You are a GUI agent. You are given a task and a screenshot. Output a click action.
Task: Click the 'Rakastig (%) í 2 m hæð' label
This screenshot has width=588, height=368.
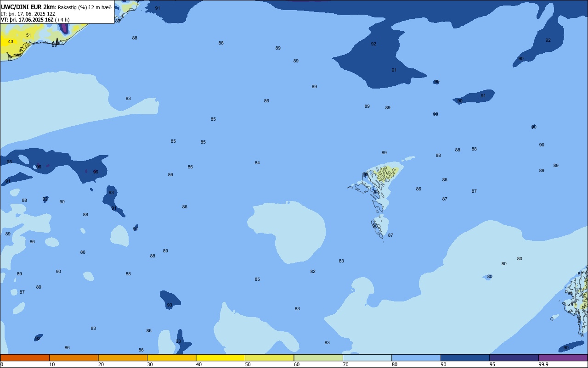coord(85,7)
